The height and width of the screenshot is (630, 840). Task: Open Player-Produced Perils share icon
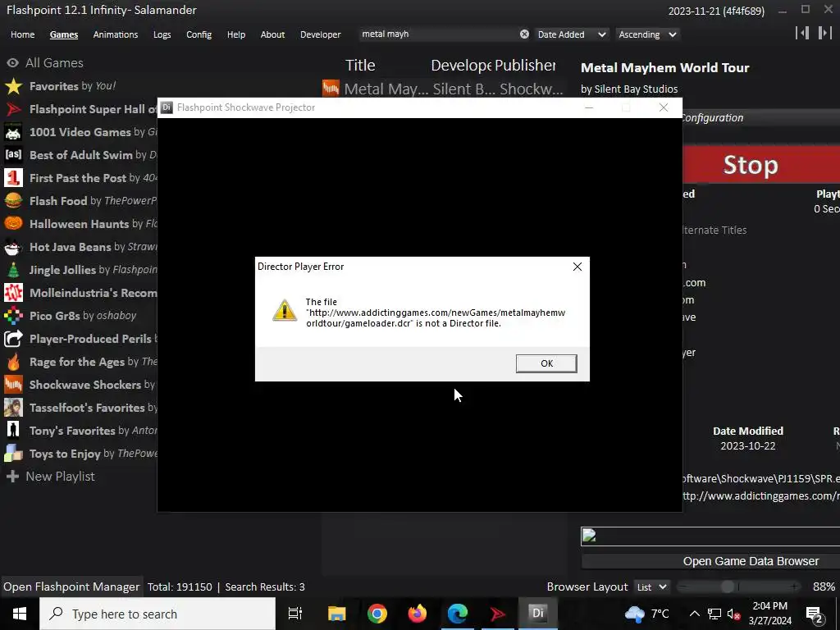tap(13, 339)
